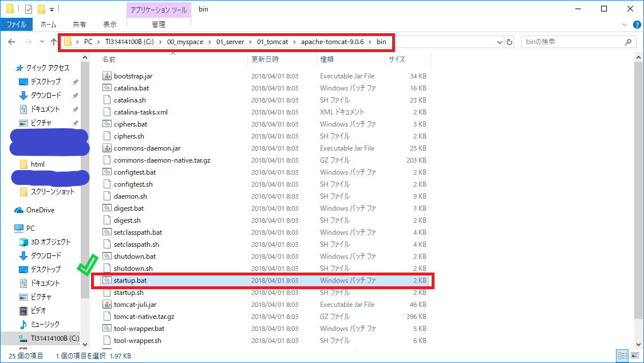The image size is (644, 363).
Task: Click the new folder icon in title bar
Action: click(41, 9)
